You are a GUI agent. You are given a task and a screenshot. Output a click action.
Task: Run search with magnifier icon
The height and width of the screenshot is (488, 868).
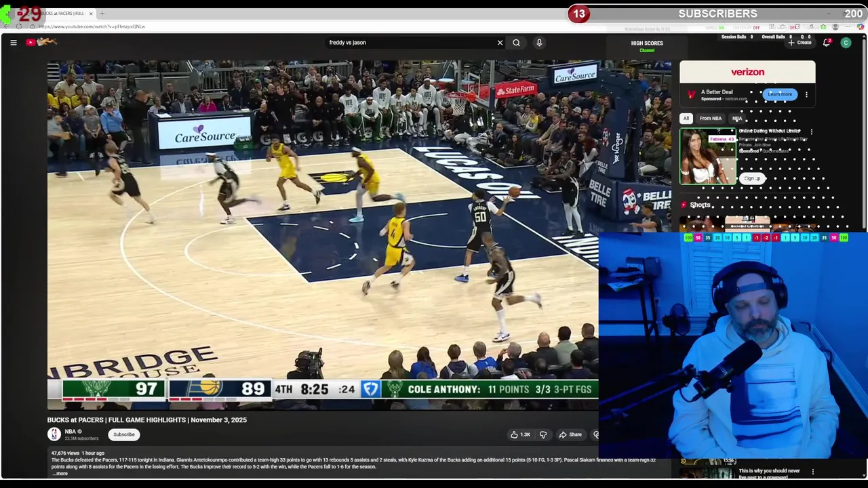(516, 43)
